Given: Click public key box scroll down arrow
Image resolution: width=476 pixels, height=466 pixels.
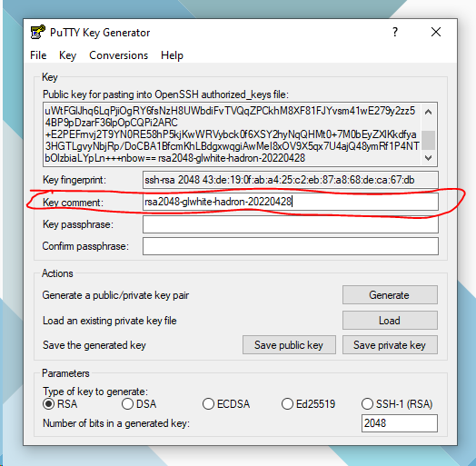Looking at the screenshot, I should click(429, 158).
